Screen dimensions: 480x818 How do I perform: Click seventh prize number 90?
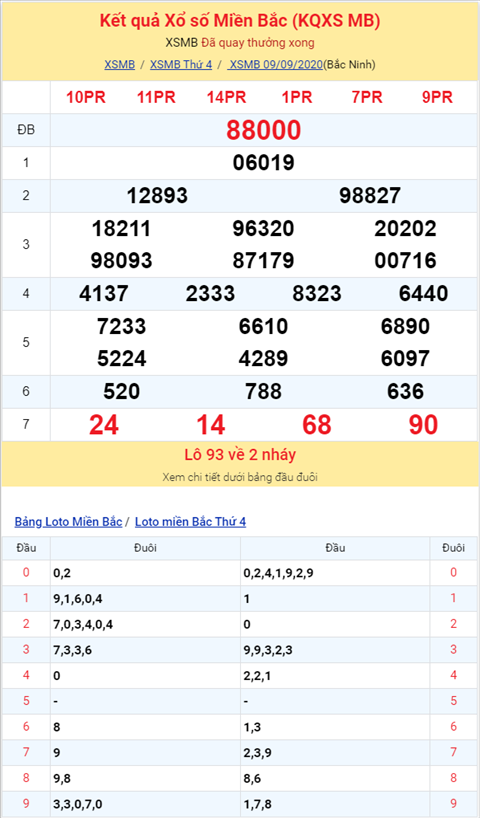pyautogui.click(x=423, y=425)
